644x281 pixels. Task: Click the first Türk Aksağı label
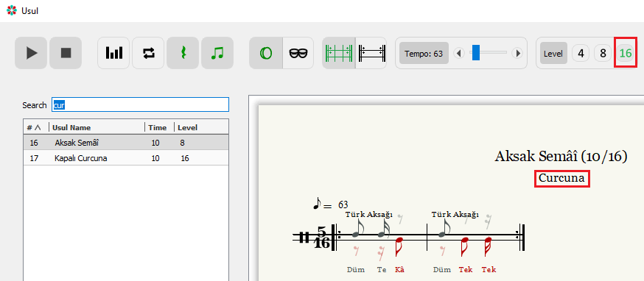(x=369, y=214)
